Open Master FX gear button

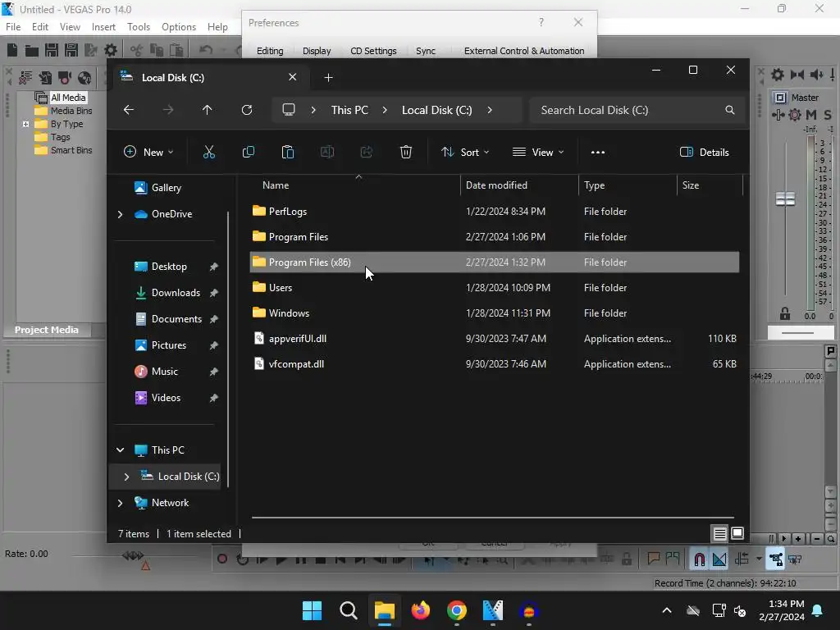795,115
